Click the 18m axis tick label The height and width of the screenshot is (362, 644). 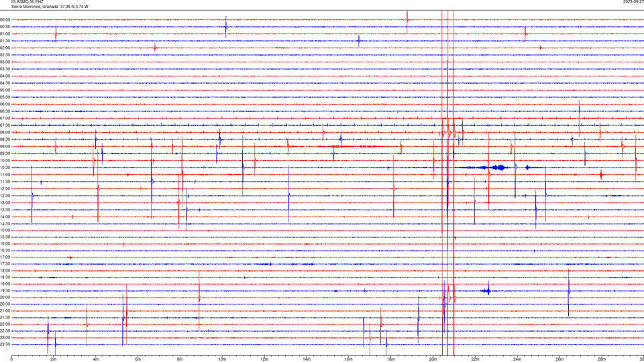click(390, 359)
